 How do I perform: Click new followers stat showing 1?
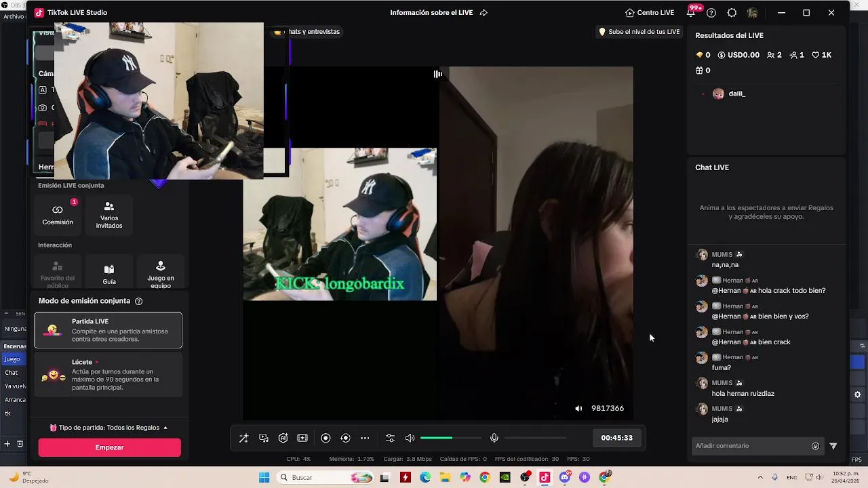click(797, 55)
